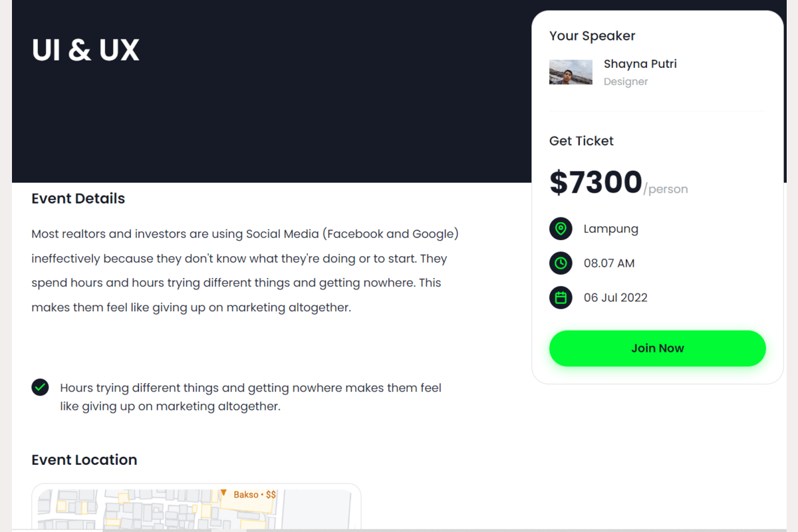The height and width of the screenshot is (532, 798).
Task: Click the 08.07 AM event time
Action: pyautogui.click(x=609, y=263)
